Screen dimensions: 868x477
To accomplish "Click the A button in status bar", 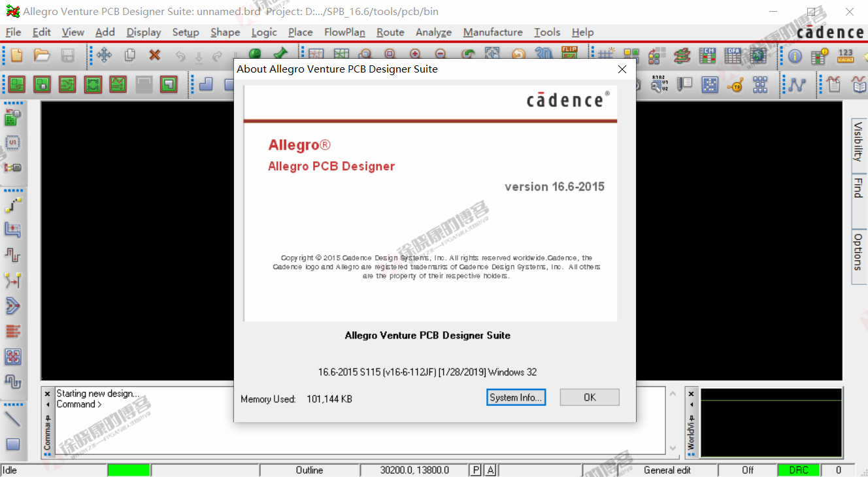I will point(490,470).
